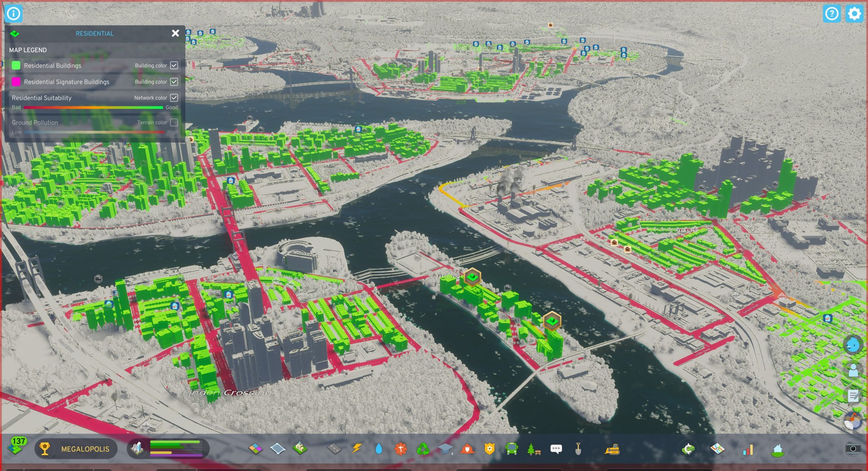Uncheck Residential Signature Buildings color checkbox
This screenshot has width=868, height=471.
tap(174, 82)
